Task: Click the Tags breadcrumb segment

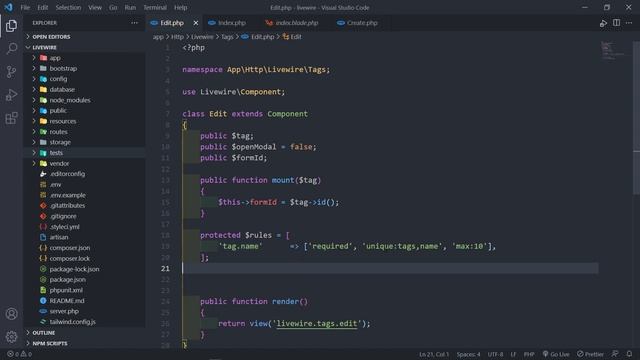Action: [x=227, y=37]
